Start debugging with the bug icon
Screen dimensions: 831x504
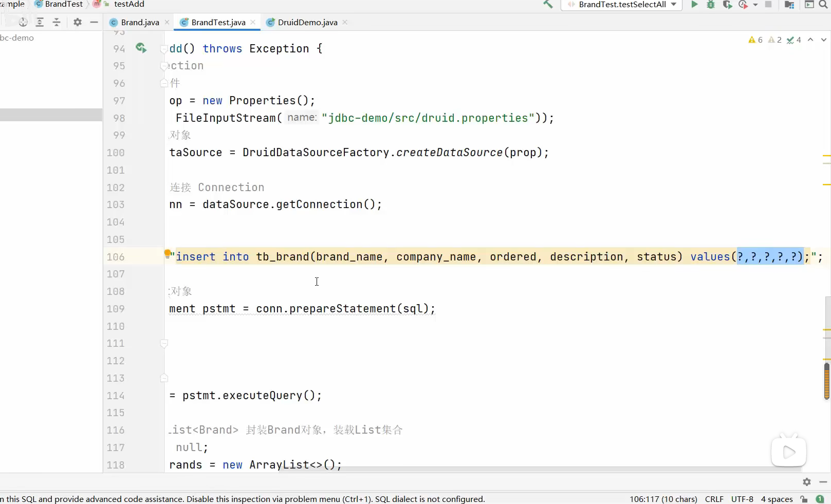pos(711,5)
